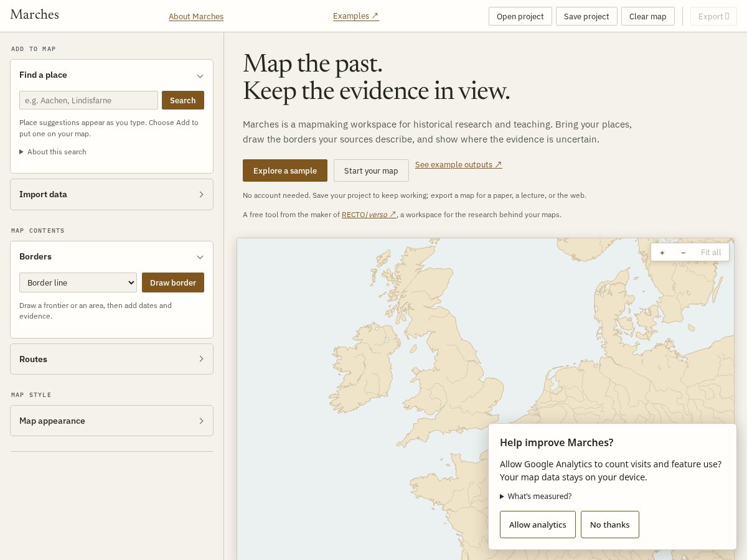Open See example outputs link
Screen dimensions: 747x560
coord(458,165)
